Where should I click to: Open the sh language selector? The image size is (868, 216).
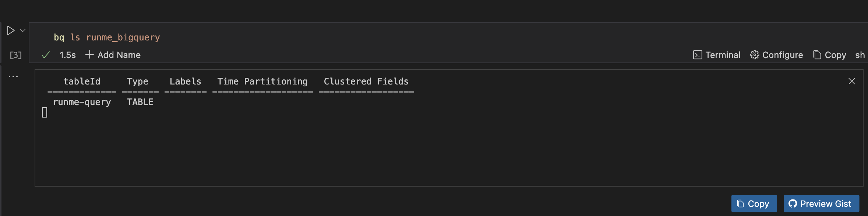861,54
